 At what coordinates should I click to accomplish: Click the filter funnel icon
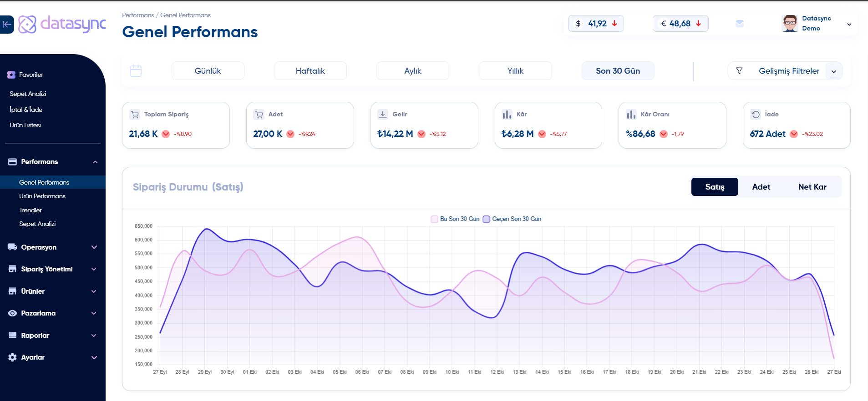[739, 71]
